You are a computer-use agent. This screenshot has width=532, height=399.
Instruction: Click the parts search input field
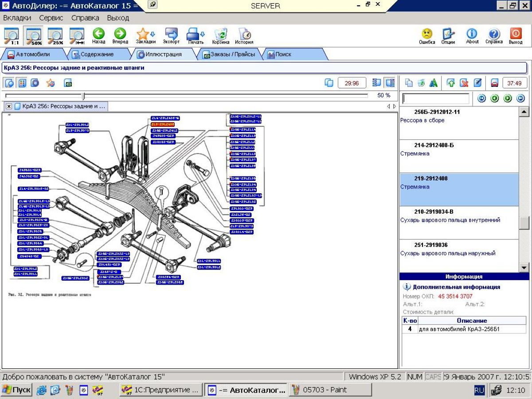click(435, 98)
